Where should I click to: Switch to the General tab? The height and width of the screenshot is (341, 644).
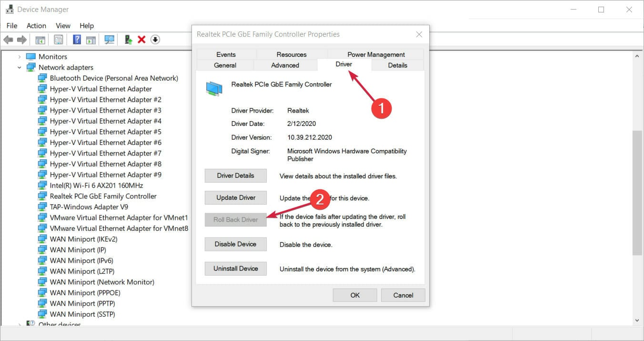pyautogui.click(x=225, y=65)
